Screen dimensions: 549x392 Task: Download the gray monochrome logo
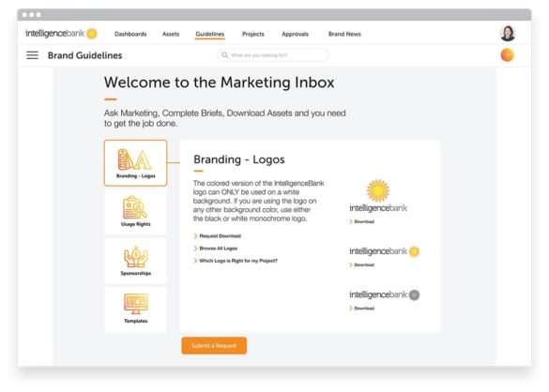362,309
